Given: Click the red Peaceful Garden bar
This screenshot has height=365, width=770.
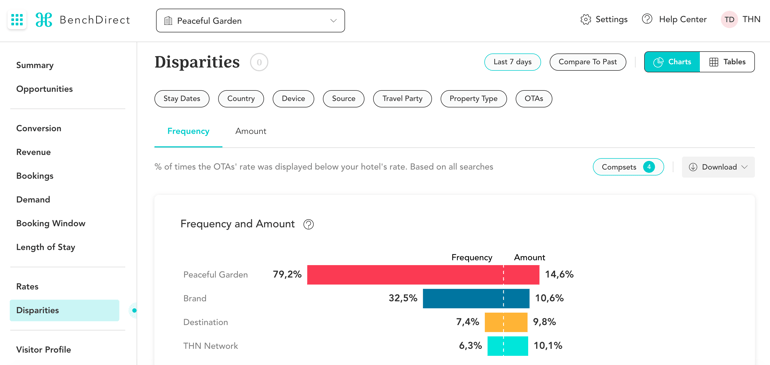Looking at the screenshot, I should [423, 275].
